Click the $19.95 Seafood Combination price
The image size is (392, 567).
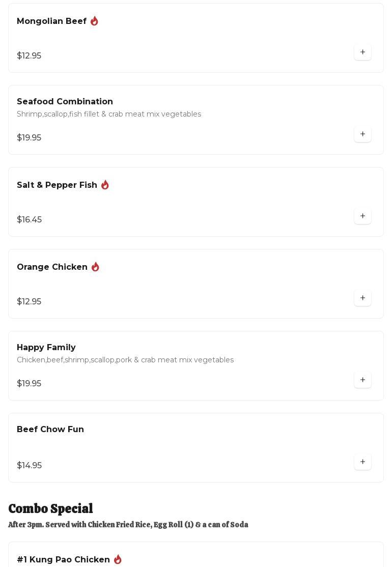(29, 138)
